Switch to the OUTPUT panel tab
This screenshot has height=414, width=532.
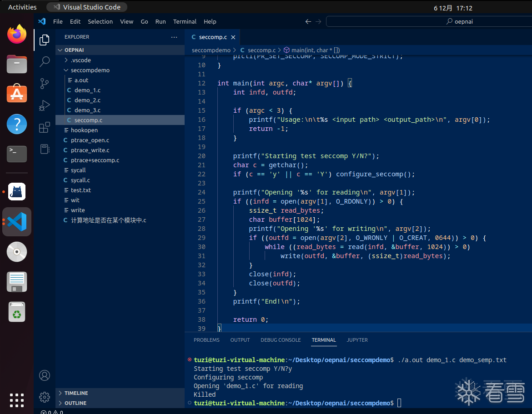pyautogui.click(x=240, y=340)
